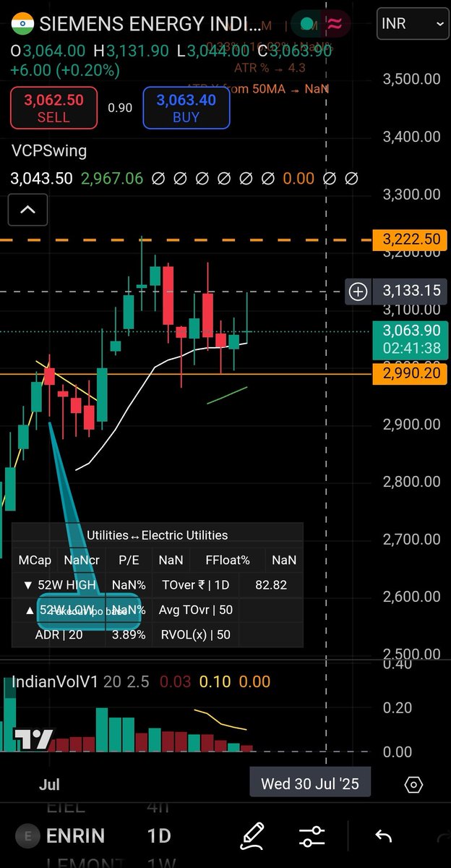Change the 1D timeframe interval
The height and width of the screenshot is (868, 451).
pyautogui.click(x=159, y=836)
